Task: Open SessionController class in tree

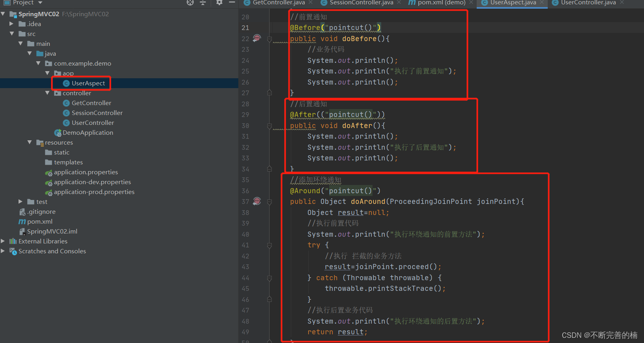Action: pos(97,113)
